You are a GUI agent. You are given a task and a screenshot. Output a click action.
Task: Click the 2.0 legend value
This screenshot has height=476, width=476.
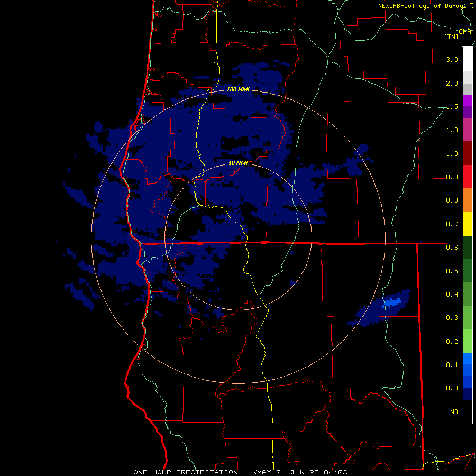(x=452, y=83)
